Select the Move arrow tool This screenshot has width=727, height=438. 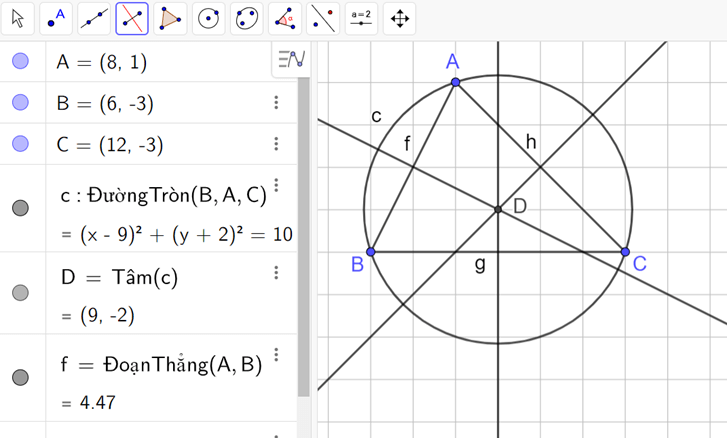pos(19,18)
